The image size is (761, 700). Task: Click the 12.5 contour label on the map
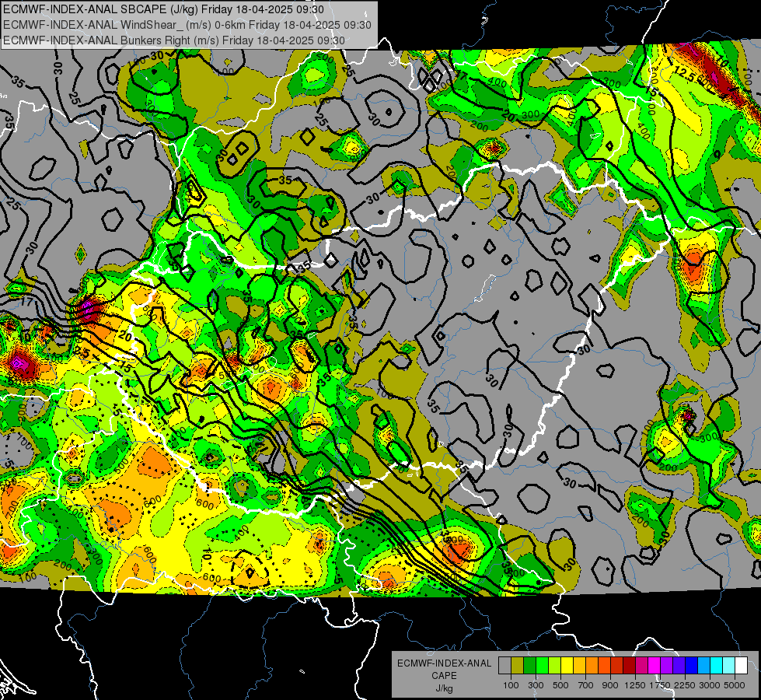pos(684,73)
